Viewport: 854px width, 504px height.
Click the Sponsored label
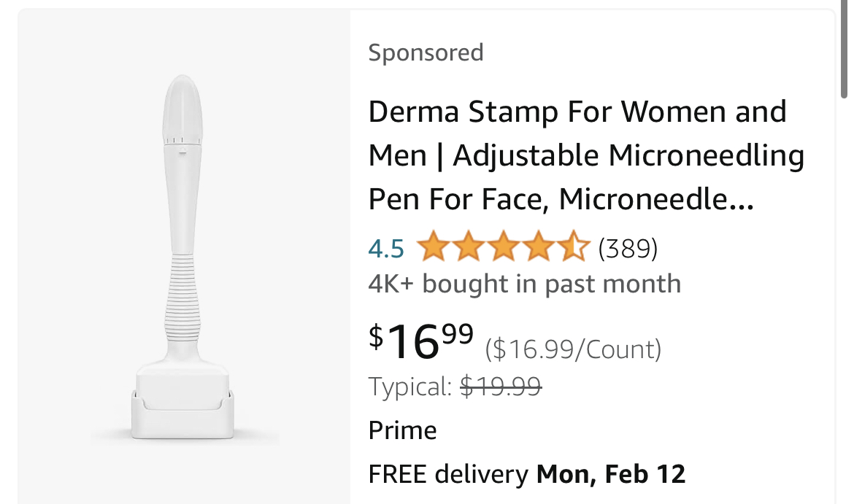[x=426, y=53]
